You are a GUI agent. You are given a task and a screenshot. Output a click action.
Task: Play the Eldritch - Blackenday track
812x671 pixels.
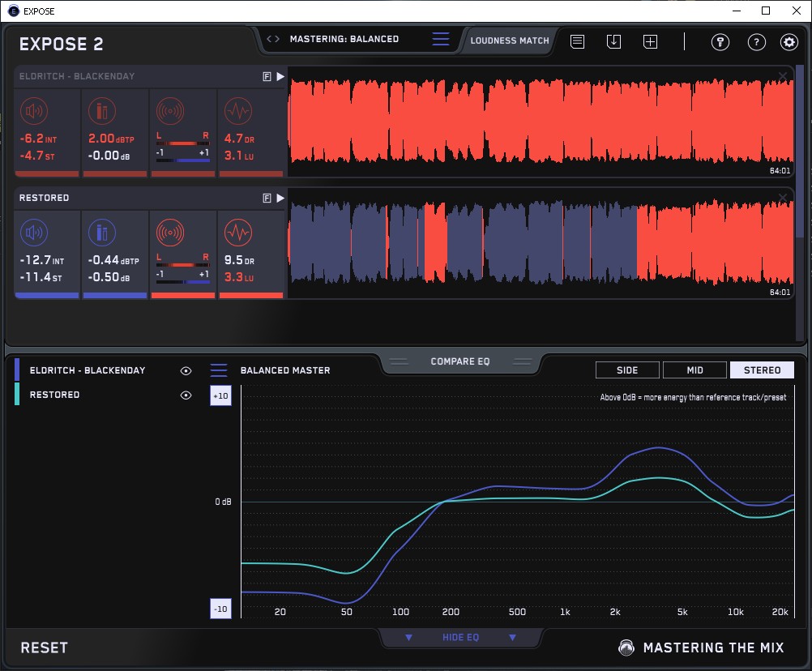[280, 76]
